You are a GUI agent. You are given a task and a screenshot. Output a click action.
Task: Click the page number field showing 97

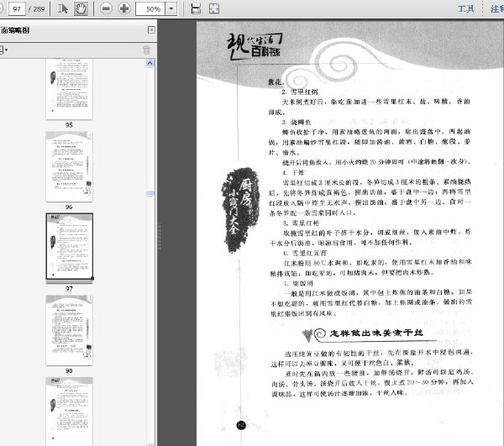coord(17,9)
